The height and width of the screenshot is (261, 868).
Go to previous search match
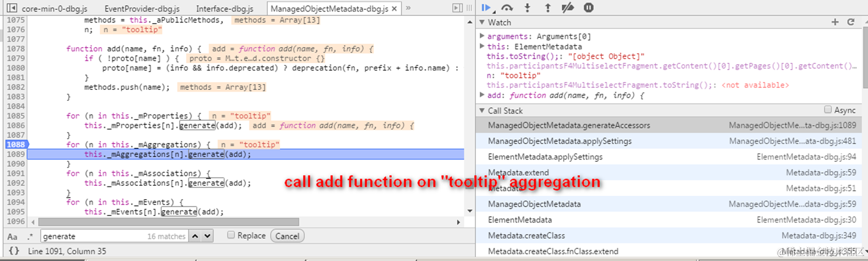(195, 236)
